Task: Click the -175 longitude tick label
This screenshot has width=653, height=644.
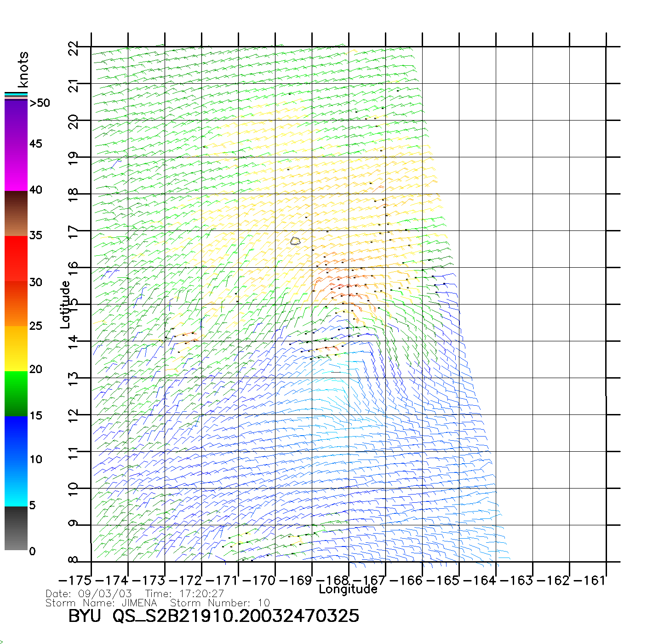Action: [x=75, y=581]
